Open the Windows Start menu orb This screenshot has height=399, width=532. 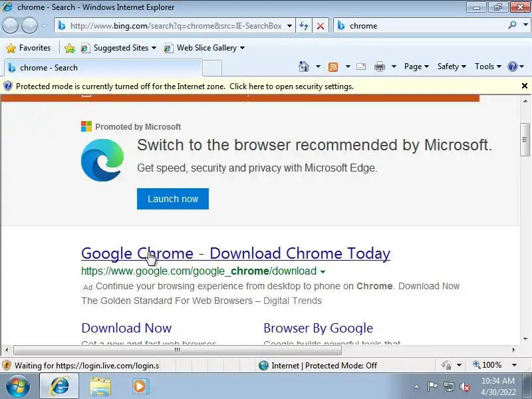tap(18, 386)
